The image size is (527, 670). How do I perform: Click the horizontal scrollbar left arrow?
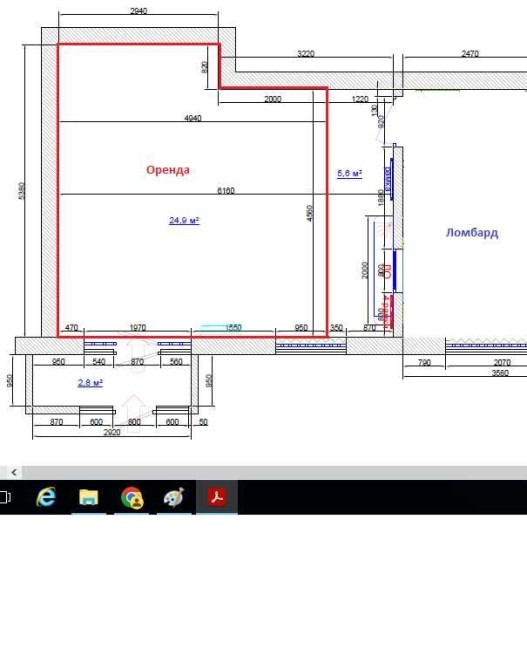pos(14,472)
